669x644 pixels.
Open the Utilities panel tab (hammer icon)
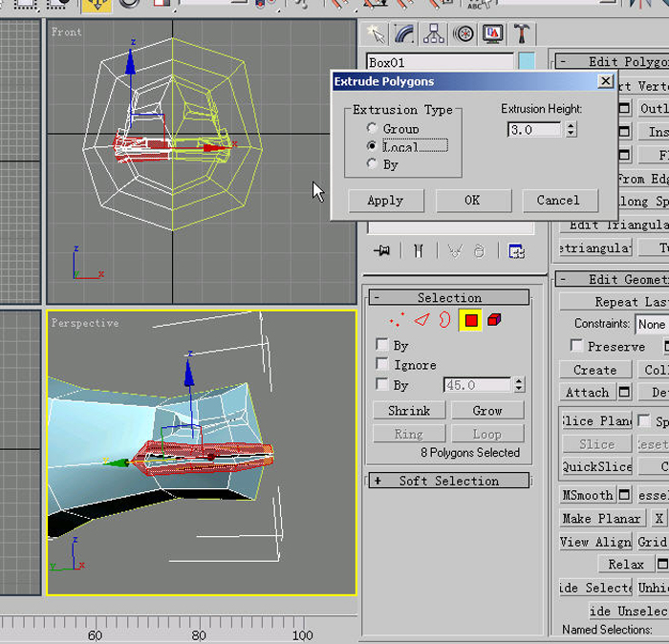[521, 34]
